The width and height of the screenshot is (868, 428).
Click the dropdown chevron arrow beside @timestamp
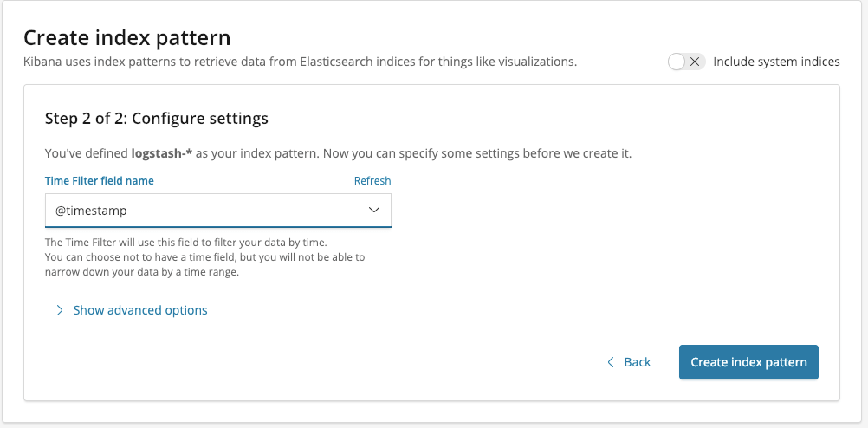[374, 211]
